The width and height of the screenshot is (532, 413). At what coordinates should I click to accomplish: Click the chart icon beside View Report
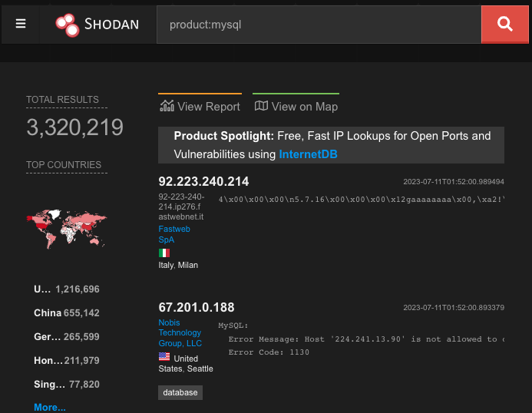[x=167, y=106]
